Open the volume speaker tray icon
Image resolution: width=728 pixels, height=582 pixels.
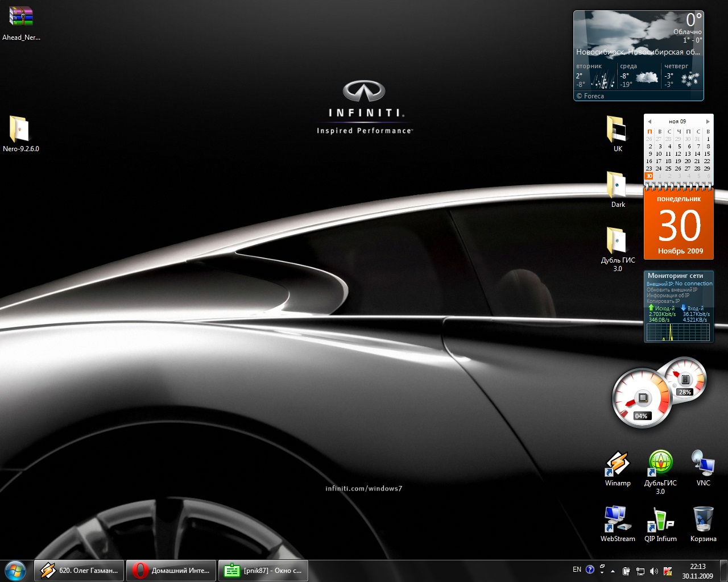pyautogui.click(x=654, y=571)
